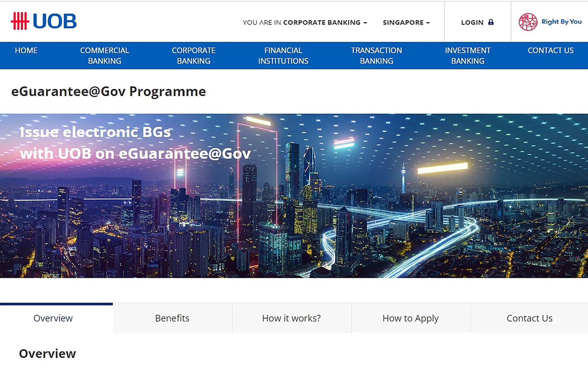Open the Investment Banking menu
This screenshot has height=370, width=588.
coord(467,56)
